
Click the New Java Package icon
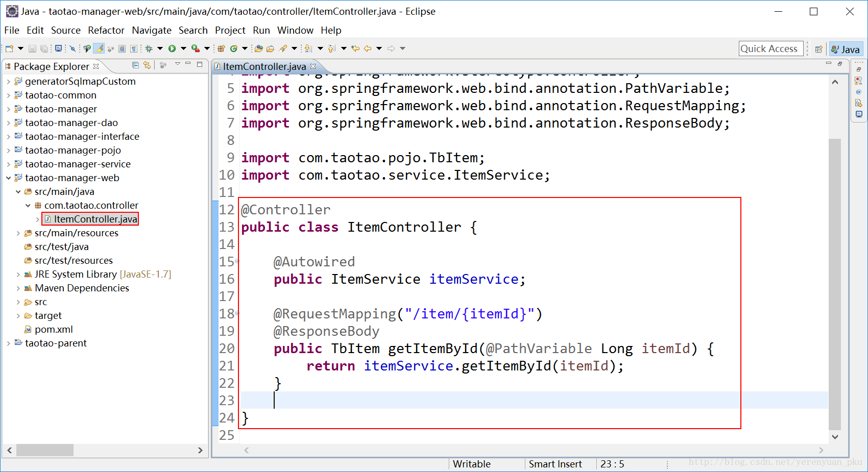click(x=222, y=48)
